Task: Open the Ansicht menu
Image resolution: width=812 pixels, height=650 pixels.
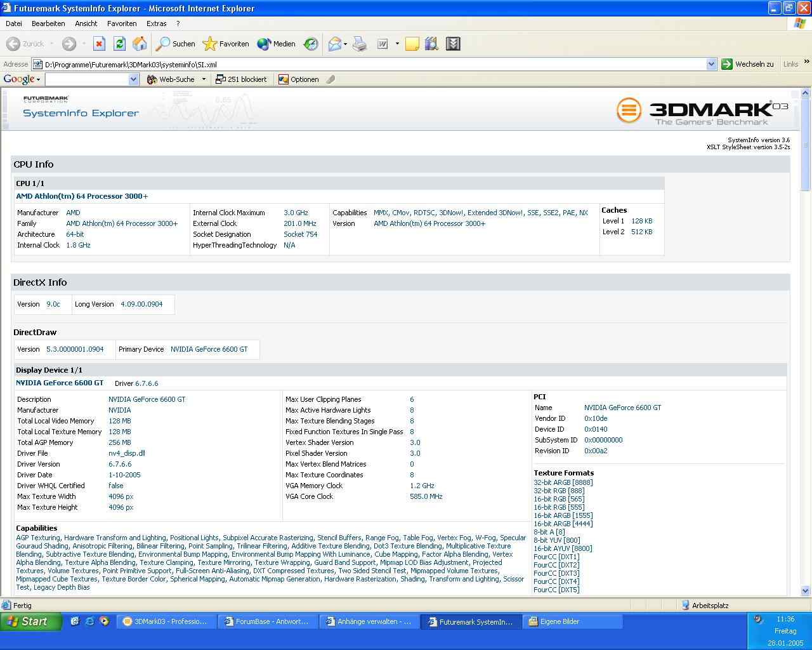Action: pos(86,23)
